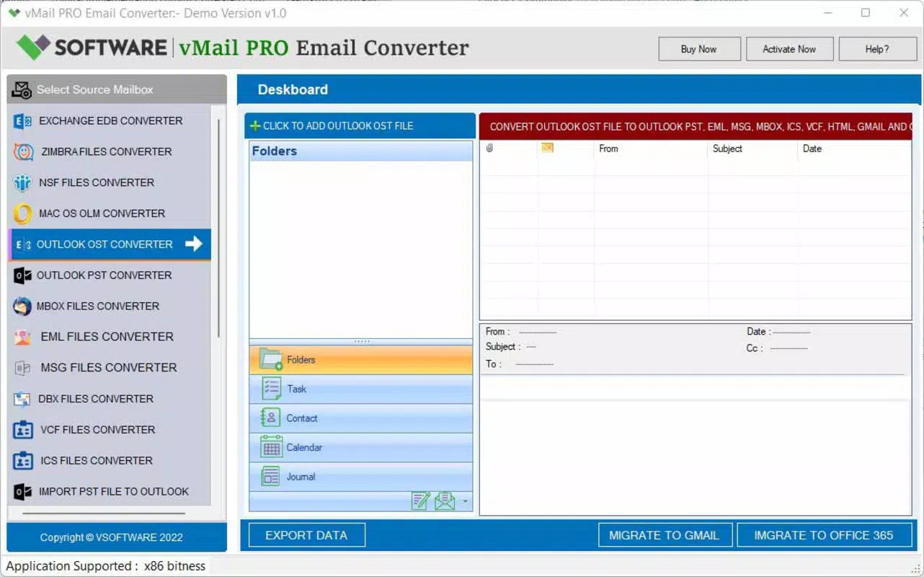Click the EXPORT DATA button
The height and width of the screenshot is (577, 924).
307,535
